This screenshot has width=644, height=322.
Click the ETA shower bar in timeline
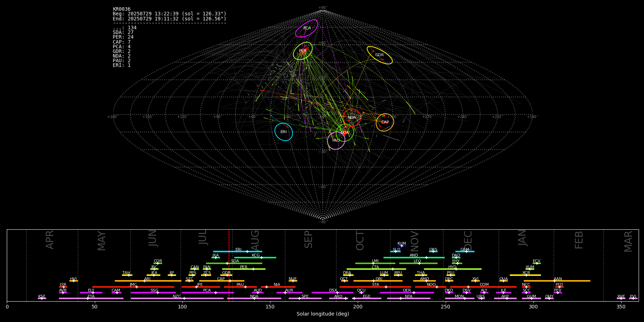pyautogui.click(x=91, y=298)
